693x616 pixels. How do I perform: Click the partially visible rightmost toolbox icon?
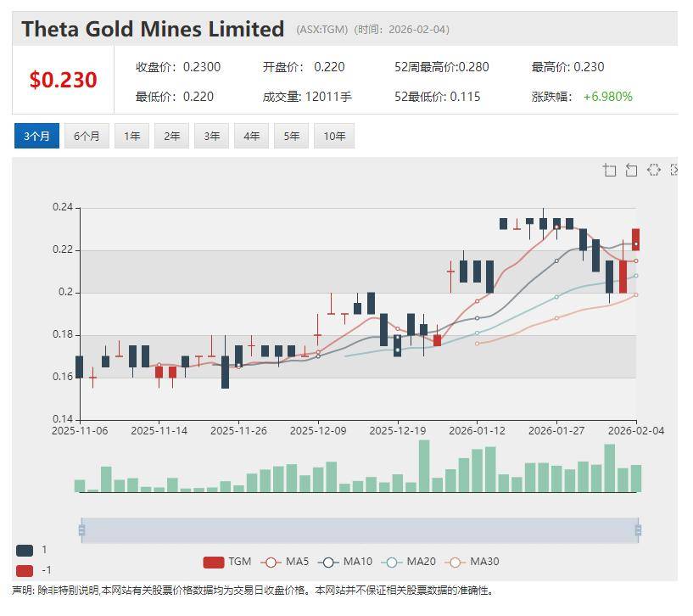[x=674, y=170]
